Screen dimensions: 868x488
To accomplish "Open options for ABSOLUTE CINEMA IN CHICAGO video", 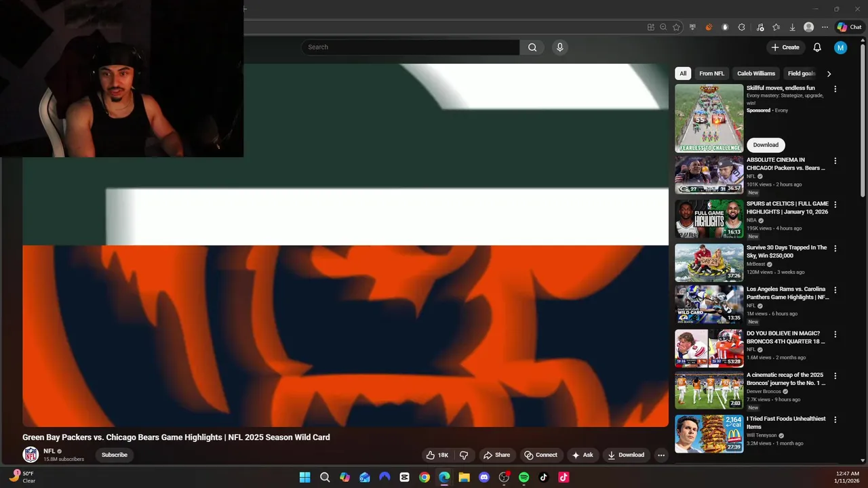I will (835, 161).
